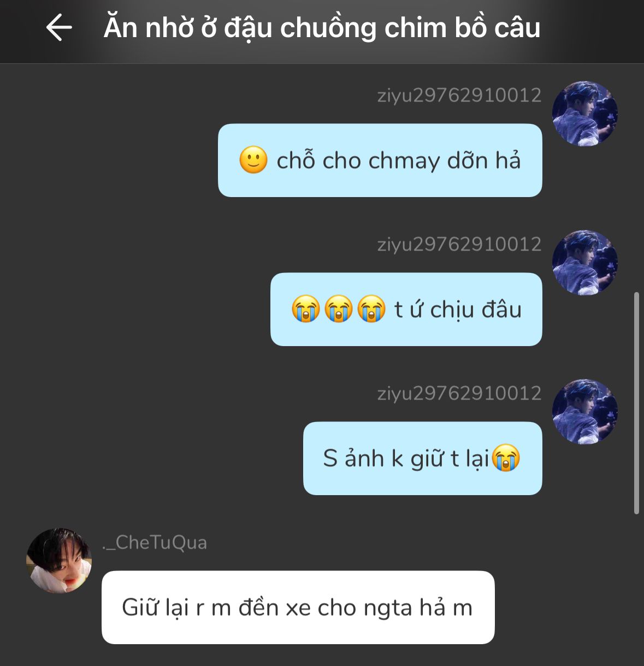The width and height of the screenshot is (644, 666).
Task: Open chat title Ăn nhờ ở đậu
Action: (322, 27)
